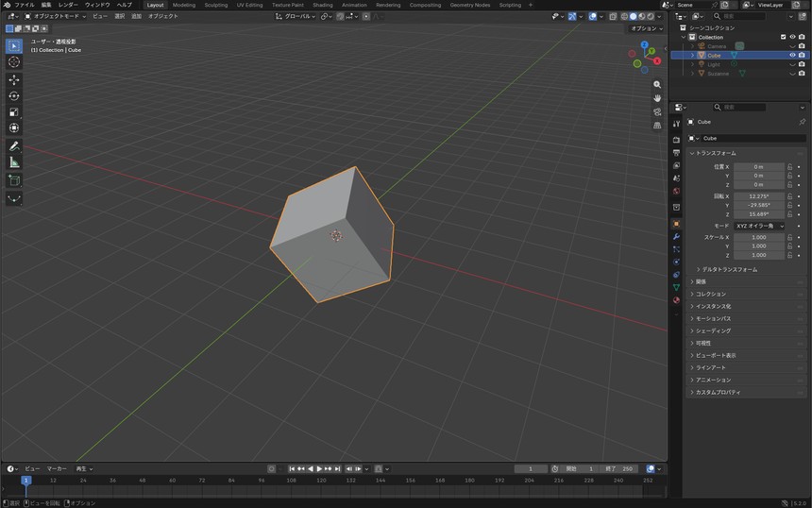Open the Object Mode dropdown
This screenshot has width=812, height=508.
coord(56,16)
